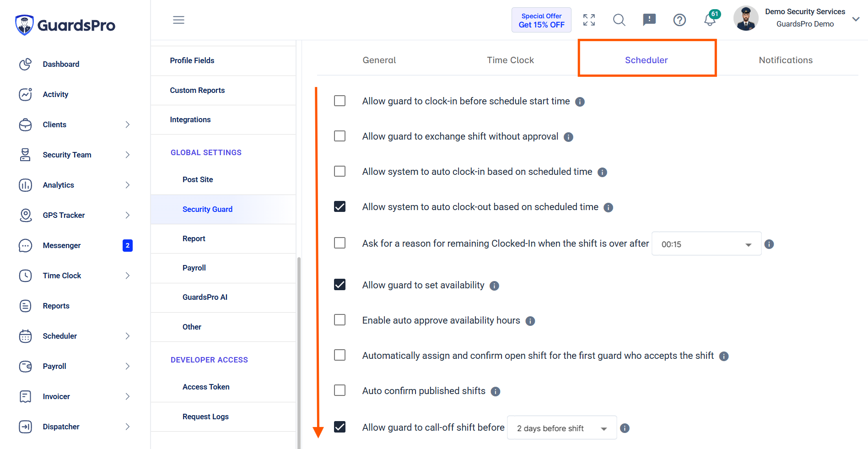Click info icon beside Auto confirm published shifts

pyautogui.click(x=495, y=391)
